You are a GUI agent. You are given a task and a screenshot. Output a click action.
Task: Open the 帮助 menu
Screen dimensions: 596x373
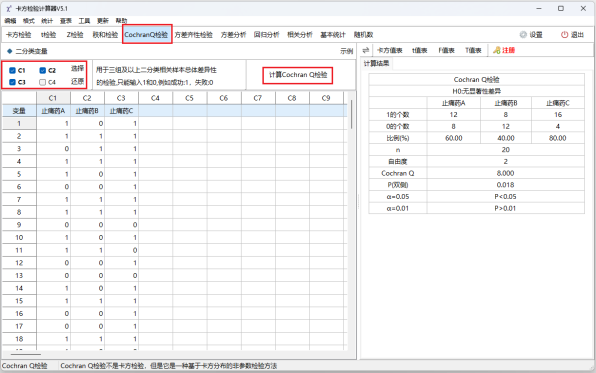click(x=121, y=21)
